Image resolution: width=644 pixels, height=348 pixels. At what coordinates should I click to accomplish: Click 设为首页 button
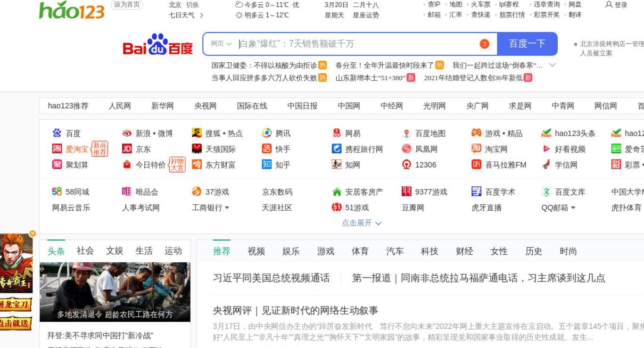click(127, 5)
